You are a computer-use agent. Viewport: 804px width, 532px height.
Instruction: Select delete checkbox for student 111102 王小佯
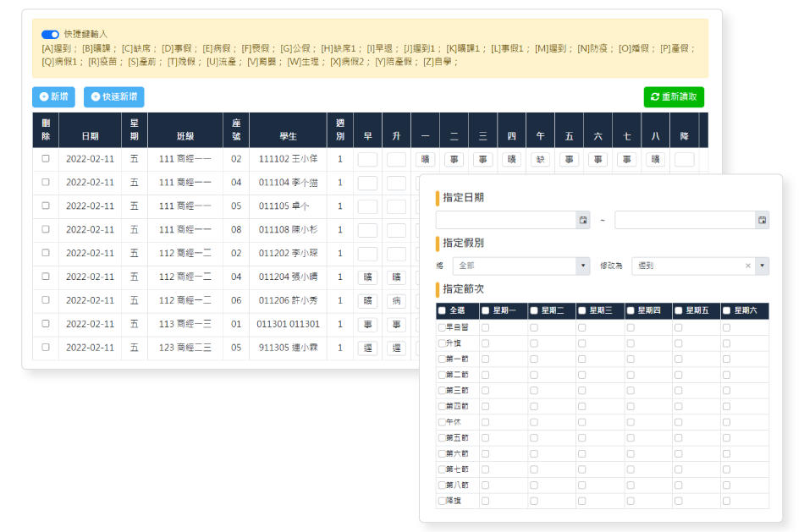point(46,159)
